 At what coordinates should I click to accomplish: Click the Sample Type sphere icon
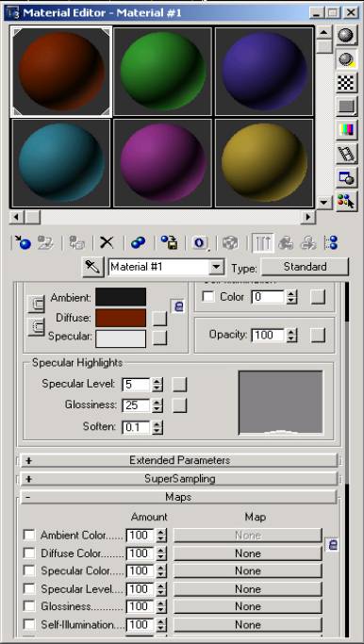click(346, 36)
